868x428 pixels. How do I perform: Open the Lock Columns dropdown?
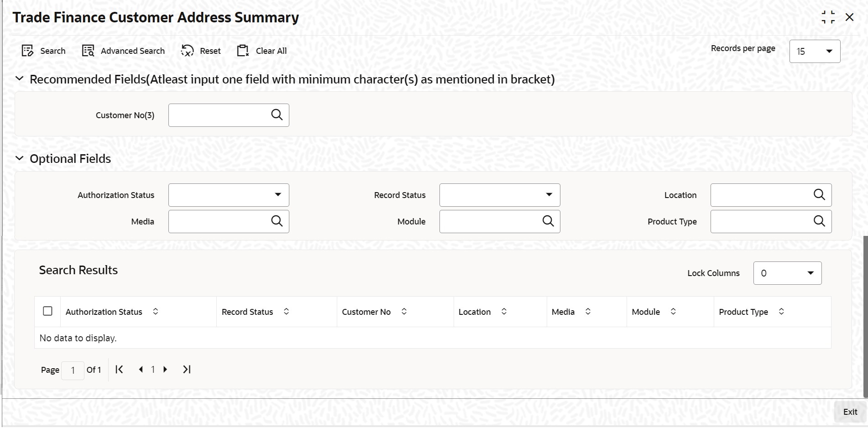811,273
